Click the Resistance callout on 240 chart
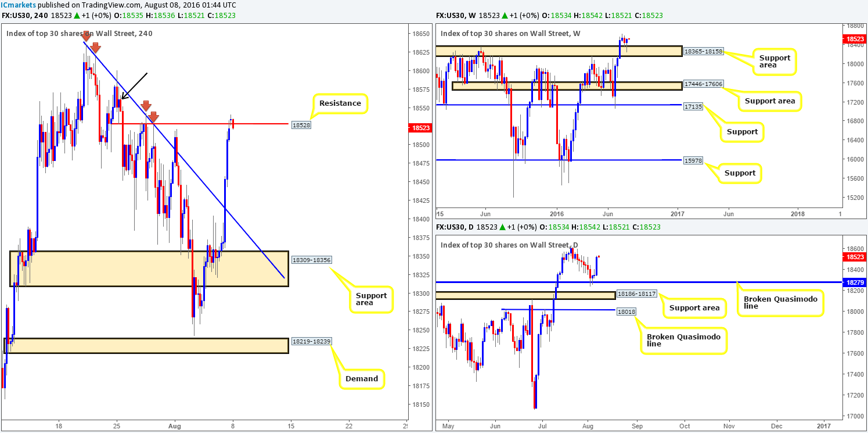 [x=341, y=103]
